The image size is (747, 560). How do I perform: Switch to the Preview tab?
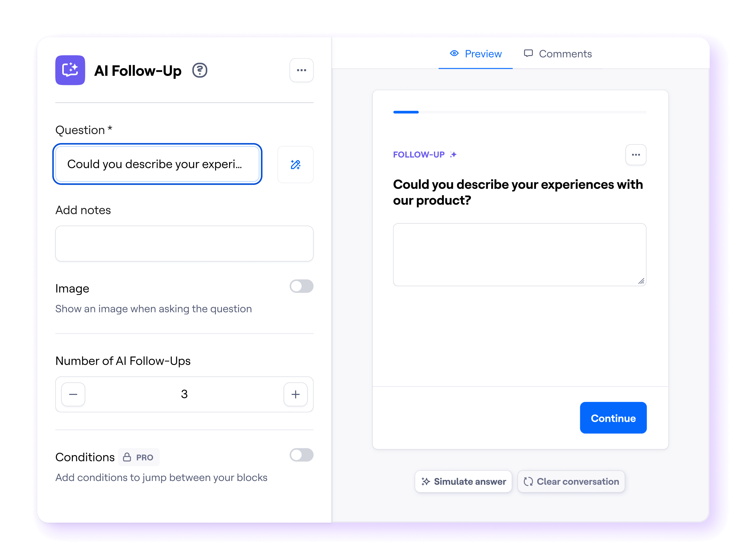tap(476, 54)
